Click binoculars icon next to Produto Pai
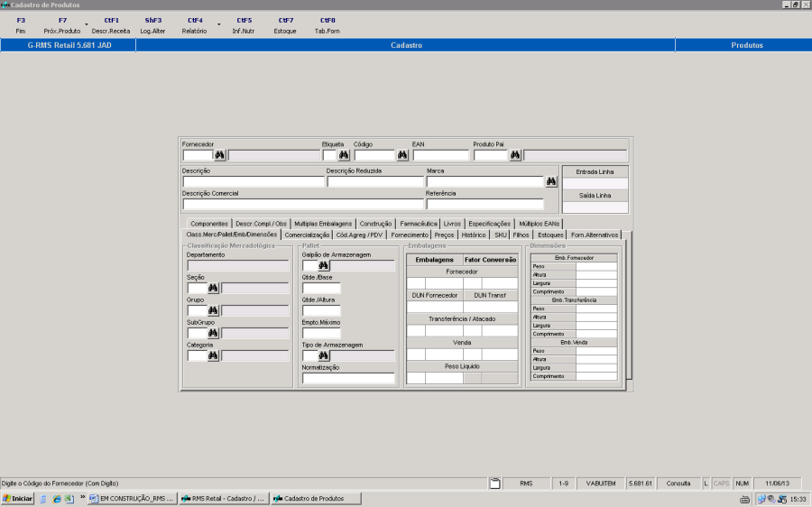 click(515, 155)
